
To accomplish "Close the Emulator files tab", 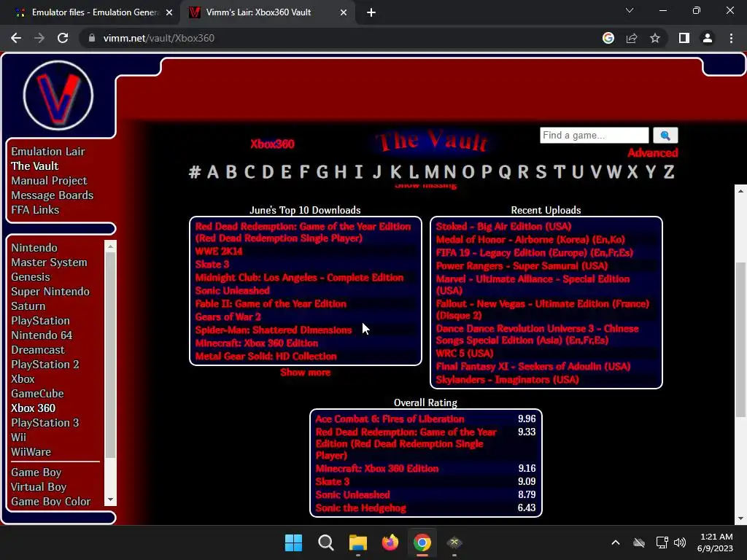I will click(169, 12).
